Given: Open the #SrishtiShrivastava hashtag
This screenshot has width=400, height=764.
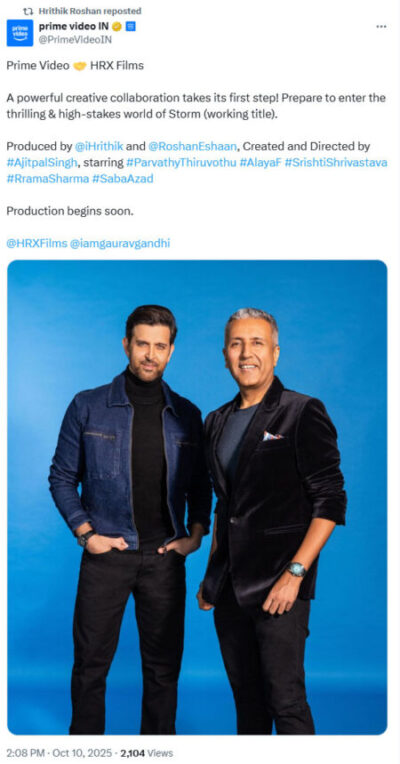Looking at the screenshot, I should pyautogui.click(x=336, y=162).
